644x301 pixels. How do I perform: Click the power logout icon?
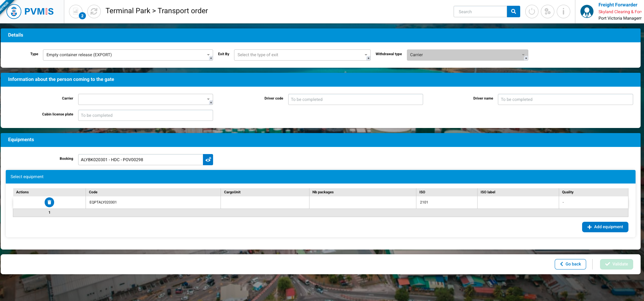532,12
